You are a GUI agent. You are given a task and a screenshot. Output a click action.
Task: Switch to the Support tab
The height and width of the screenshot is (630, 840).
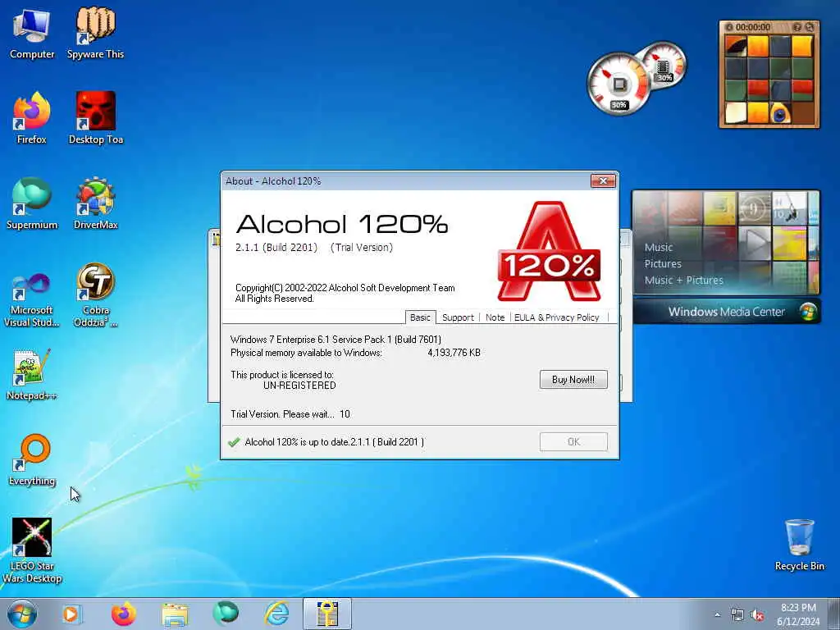458,317
